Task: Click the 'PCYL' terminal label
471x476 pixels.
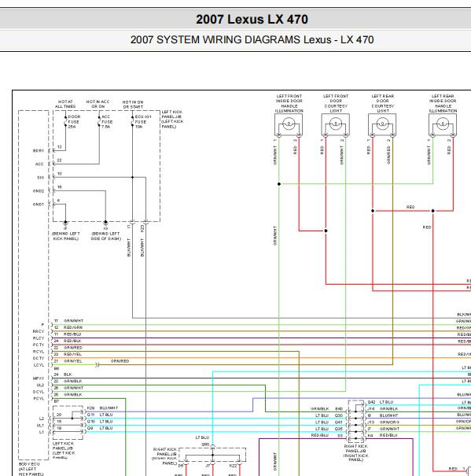Action: [x=39, y=398]
